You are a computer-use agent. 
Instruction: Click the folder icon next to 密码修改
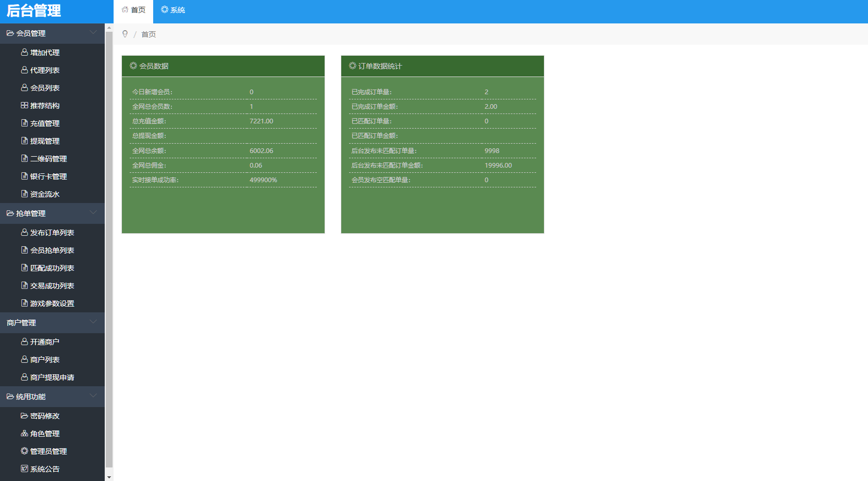pyautogui.click(x=24, y=416)
